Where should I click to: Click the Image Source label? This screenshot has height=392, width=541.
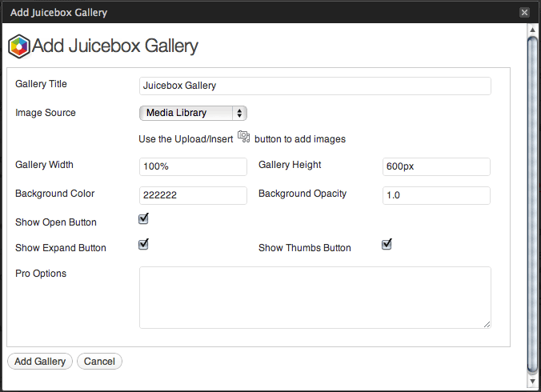click(x=46, y=113)
